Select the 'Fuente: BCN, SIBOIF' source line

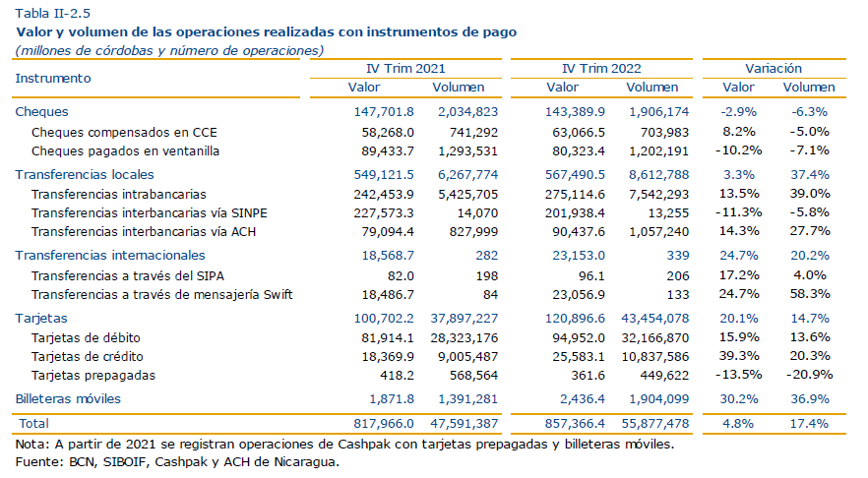pyautogui.click(x=177, y=462)
